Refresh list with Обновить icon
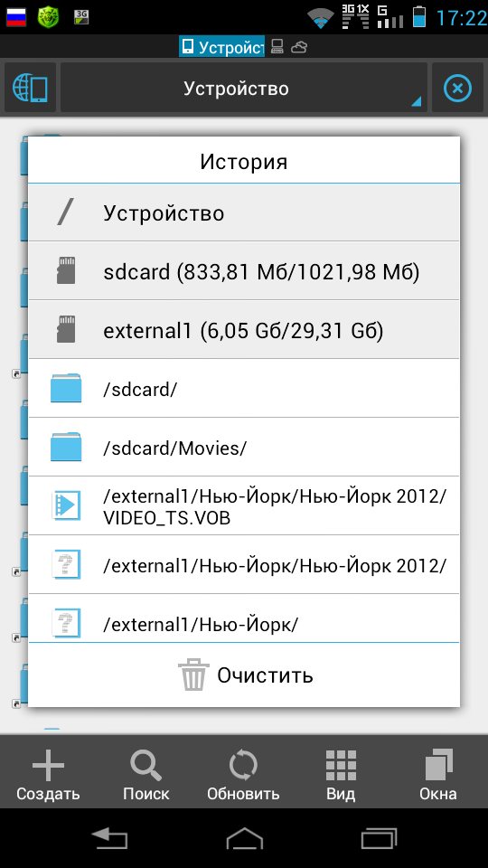The height and width of the screenshot is (868, 488). point(243,773)
